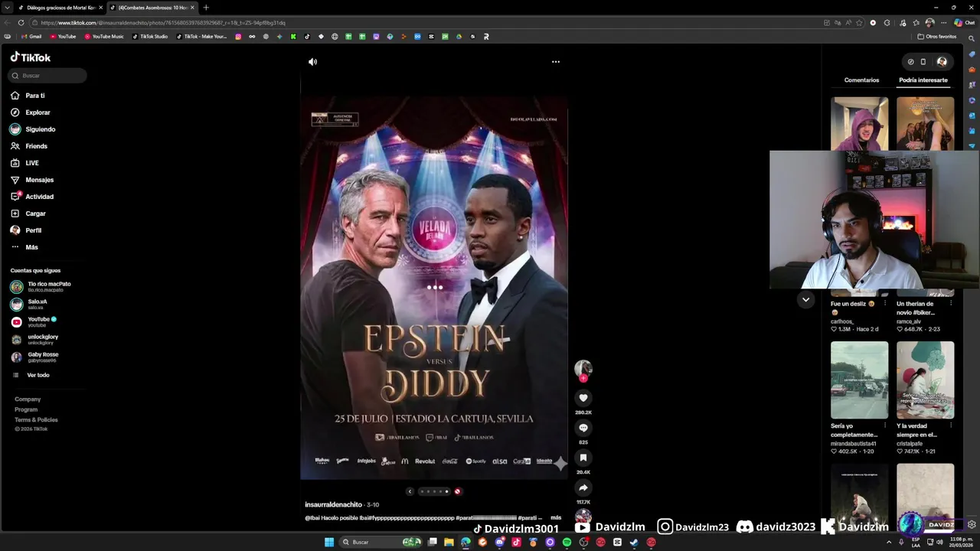Bookmark the post to favorites
The height and width of the screenshot is (551, 980).
point(583,458)
